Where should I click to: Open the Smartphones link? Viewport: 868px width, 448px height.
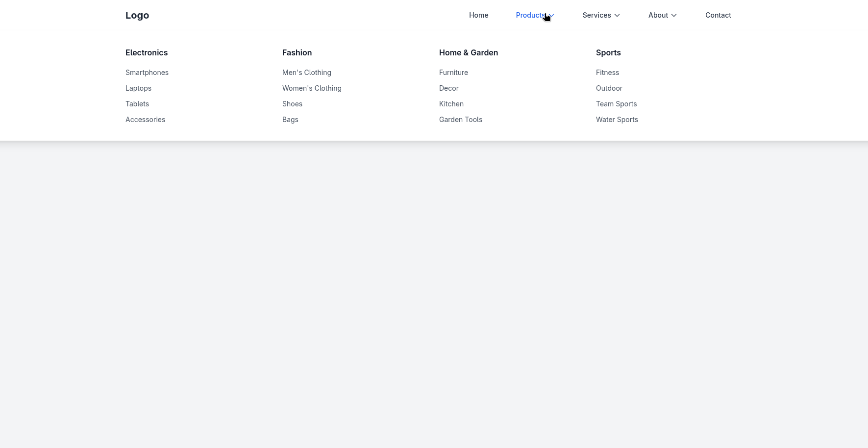(x=147, y=73)
